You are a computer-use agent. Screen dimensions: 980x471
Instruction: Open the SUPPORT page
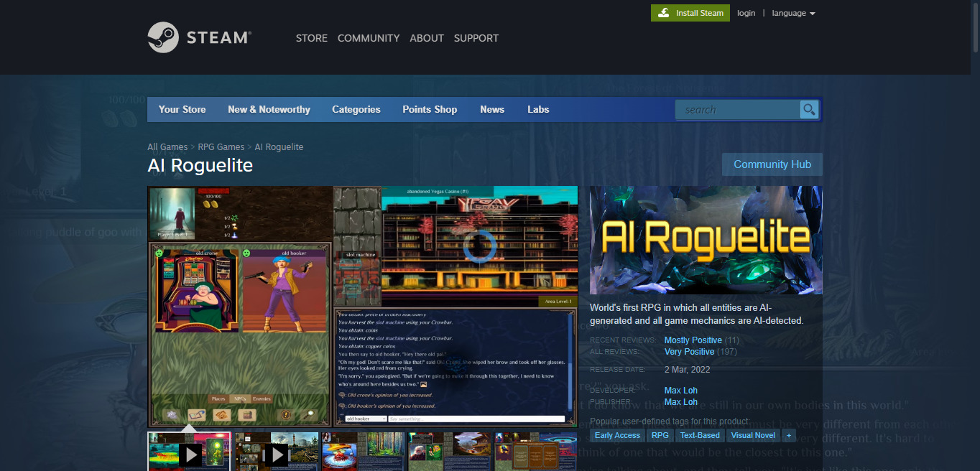(476, 38)
